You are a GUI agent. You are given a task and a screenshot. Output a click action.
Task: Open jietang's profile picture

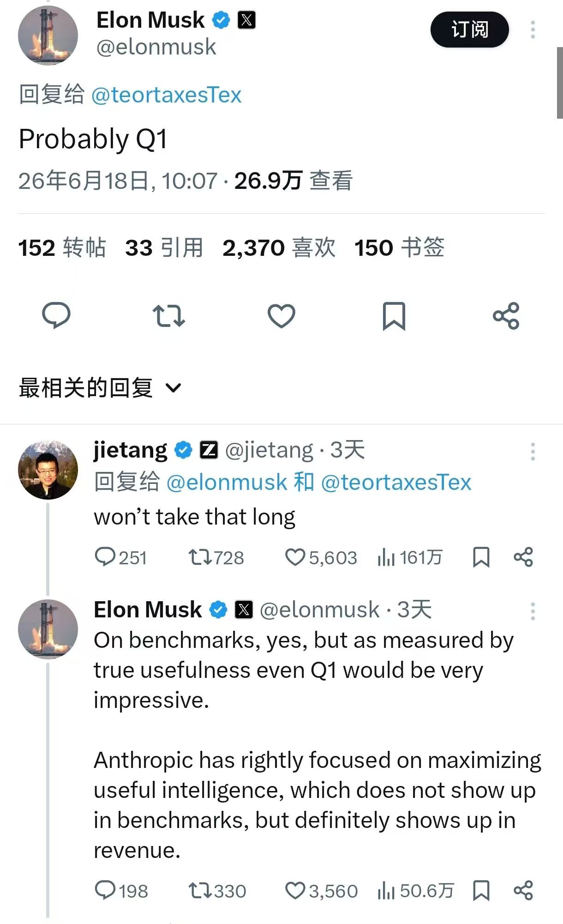pyautogui.click(x=48, y=470)
